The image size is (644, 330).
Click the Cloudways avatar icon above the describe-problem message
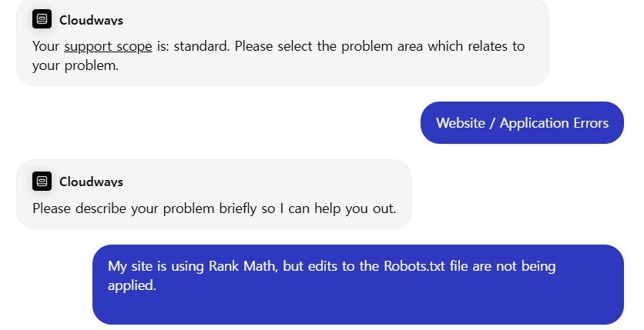42,182
